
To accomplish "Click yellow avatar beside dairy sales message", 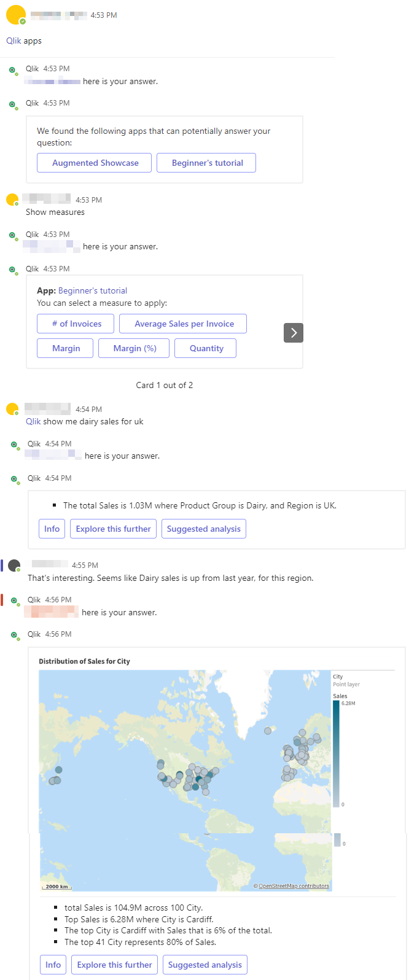I will click(12, 410).
